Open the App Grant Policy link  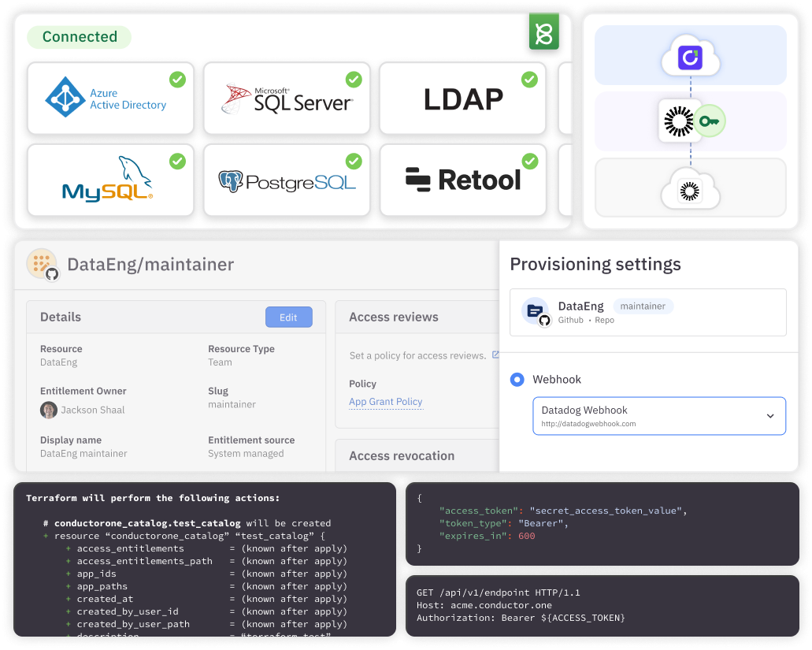[386, 402]
